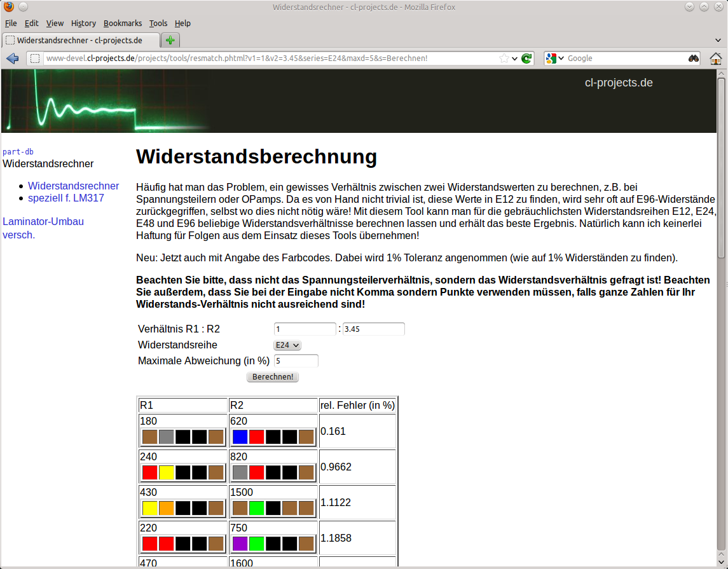This screenshot has width=728, height=569.
Task: Click the orange swatch under 430
Action: [166, 508]
